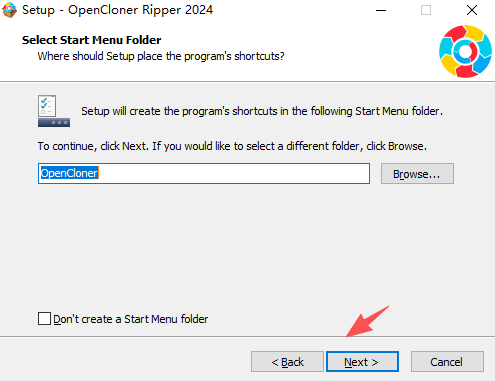Click the "Setup will create the program's shortcuts" text
Viewport: 495px width, 381px height.
click(x=262, y=111)
